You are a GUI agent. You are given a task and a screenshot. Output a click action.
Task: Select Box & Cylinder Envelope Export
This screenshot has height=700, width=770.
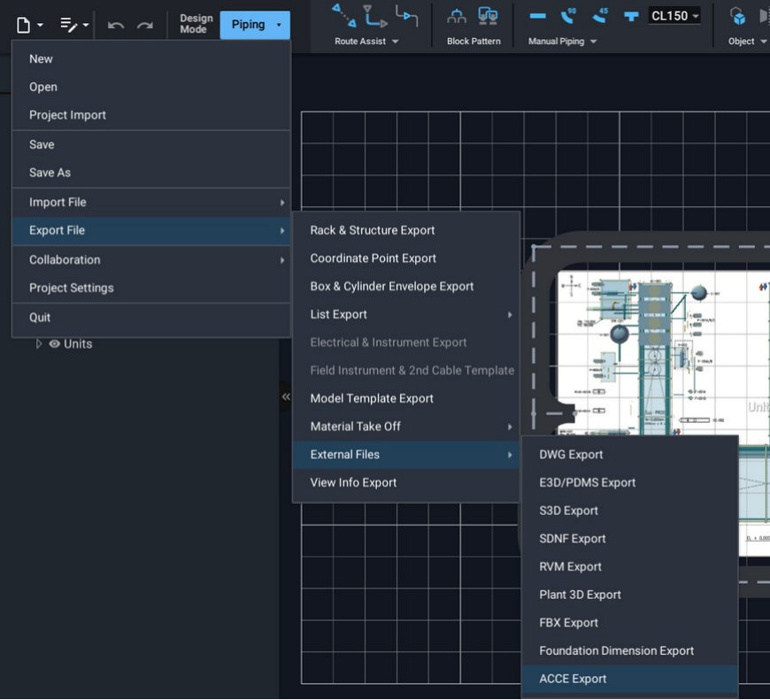pos(406,286)
